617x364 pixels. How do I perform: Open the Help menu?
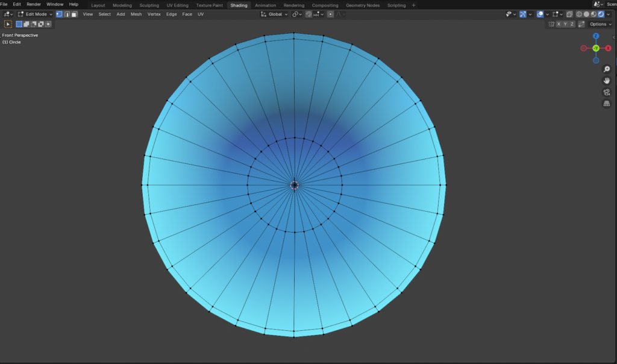click(74, 4)
